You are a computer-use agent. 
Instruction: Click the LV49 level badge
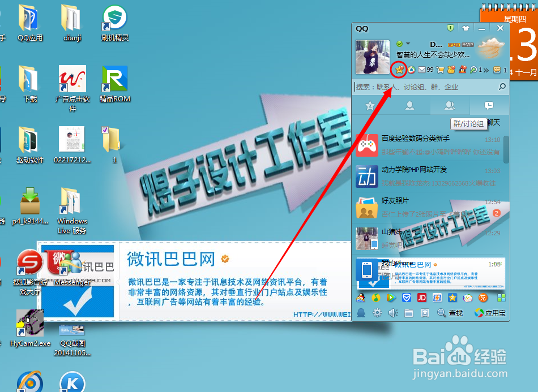454,45
